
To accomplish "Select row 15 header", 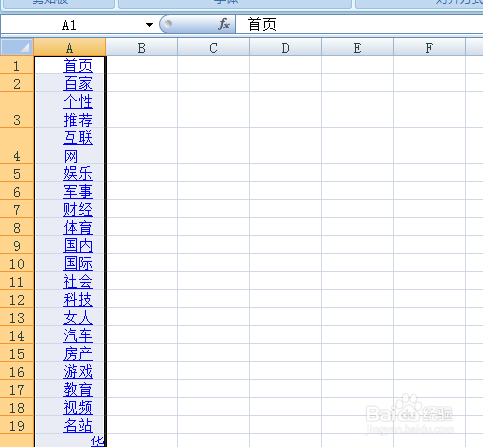I will (17, 353).
